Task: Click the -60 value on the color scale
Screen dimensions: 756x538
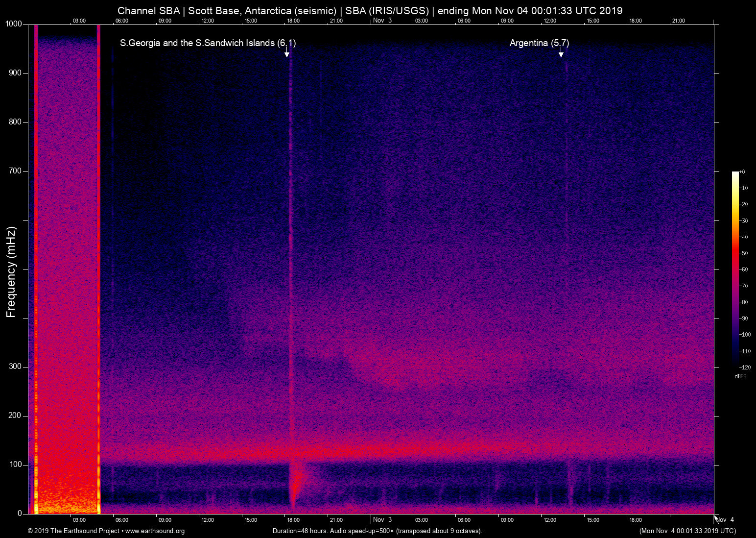Action: point(744,269)
